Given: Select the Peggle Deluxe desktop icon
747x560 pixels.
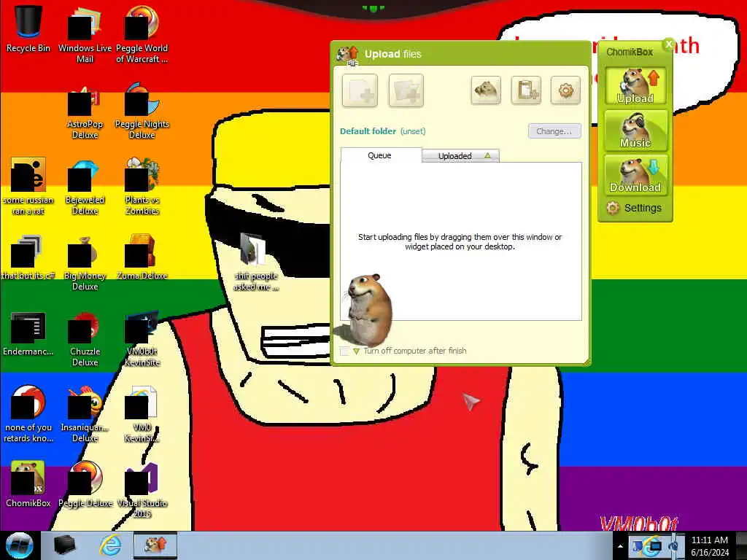Looking at the screenshot, I should point(85,484).
